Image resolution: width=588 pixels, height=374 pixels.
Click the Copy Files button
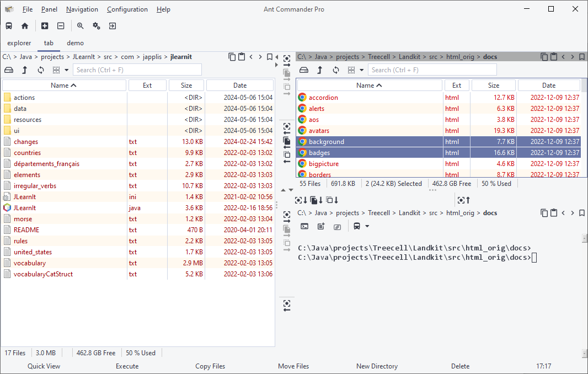pos(210,366)
